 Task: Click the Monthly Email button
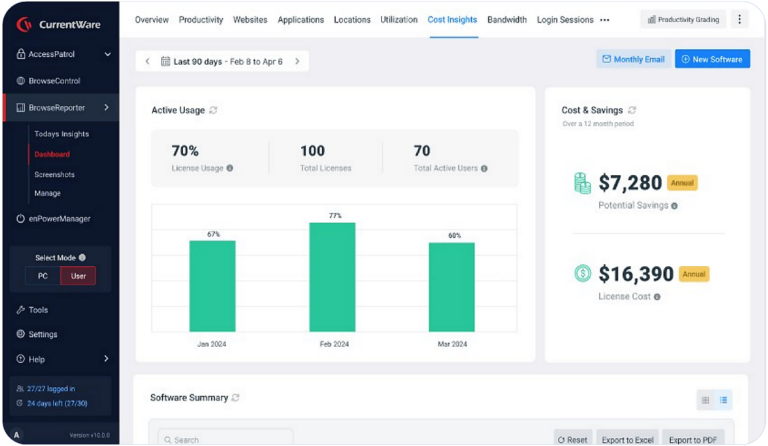tap(633, 59)
